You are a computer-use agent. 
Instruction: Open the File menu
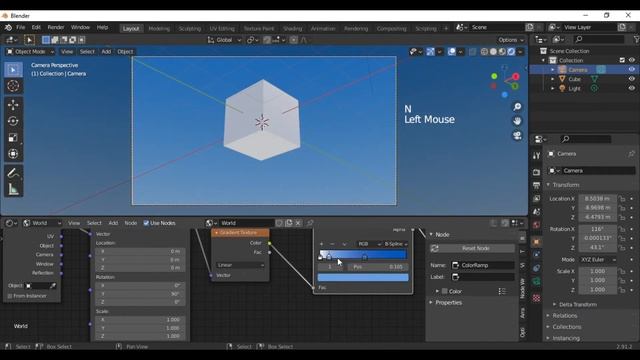[x=20, y=27]
